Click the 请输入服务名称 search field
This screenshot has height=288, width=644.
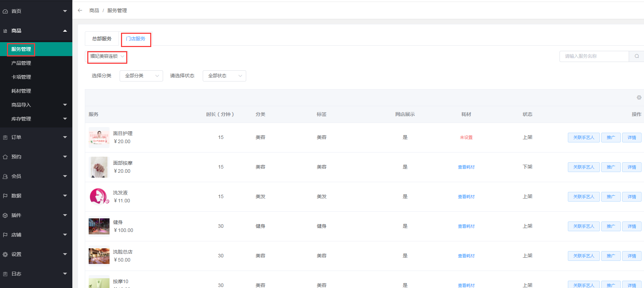pyautogui.click(x=594, y=56)
